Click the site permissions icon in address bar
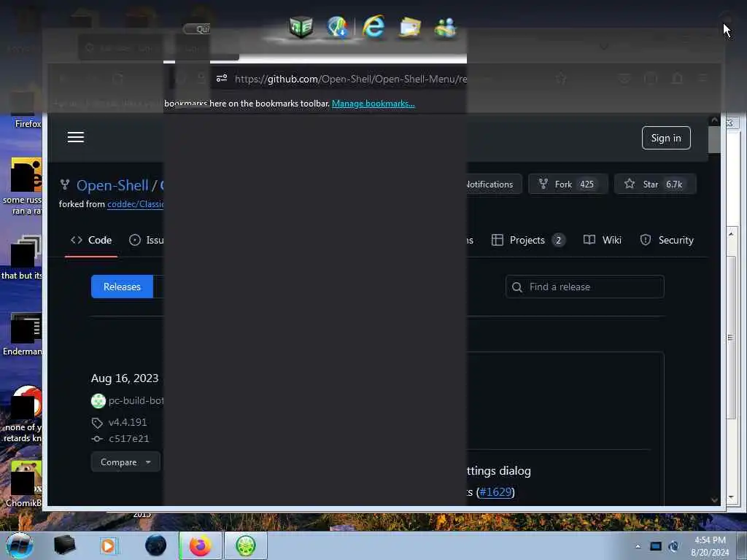 pos(222,78)
